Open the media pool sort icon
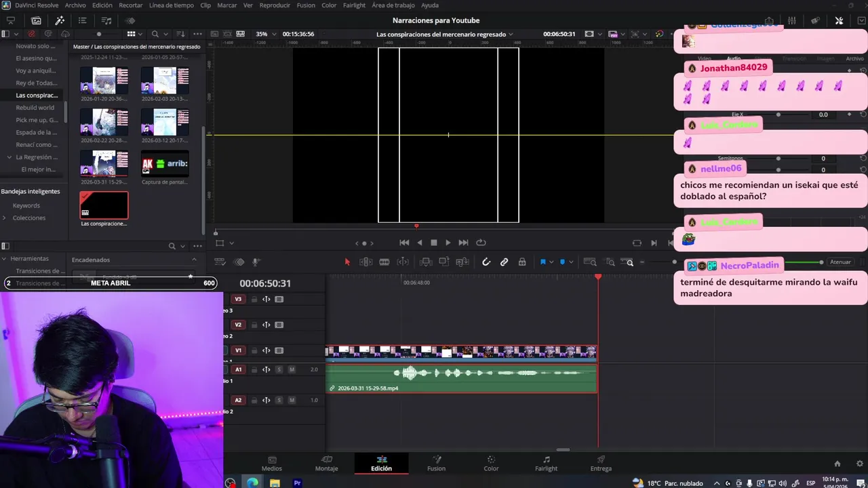The image size is (868, 488). (x=180, y=34)
